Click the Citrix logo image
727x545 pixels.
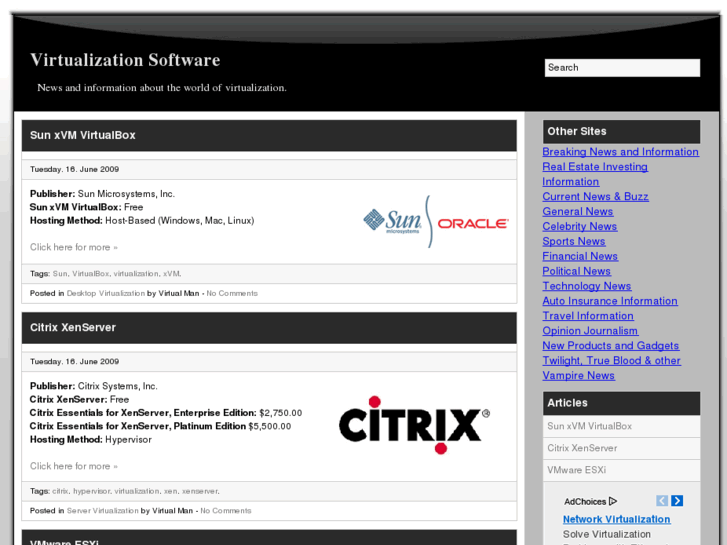(x=414, y=425)
